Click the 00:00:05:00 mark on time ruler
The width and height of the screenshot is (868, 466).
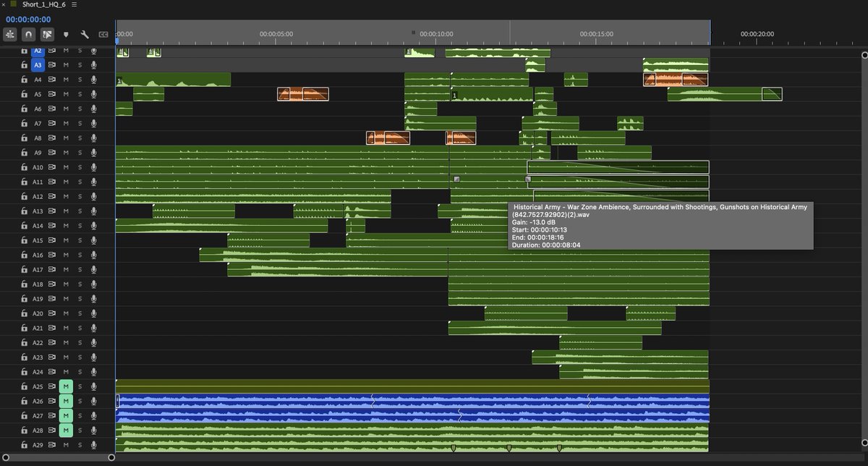(276, 33)
